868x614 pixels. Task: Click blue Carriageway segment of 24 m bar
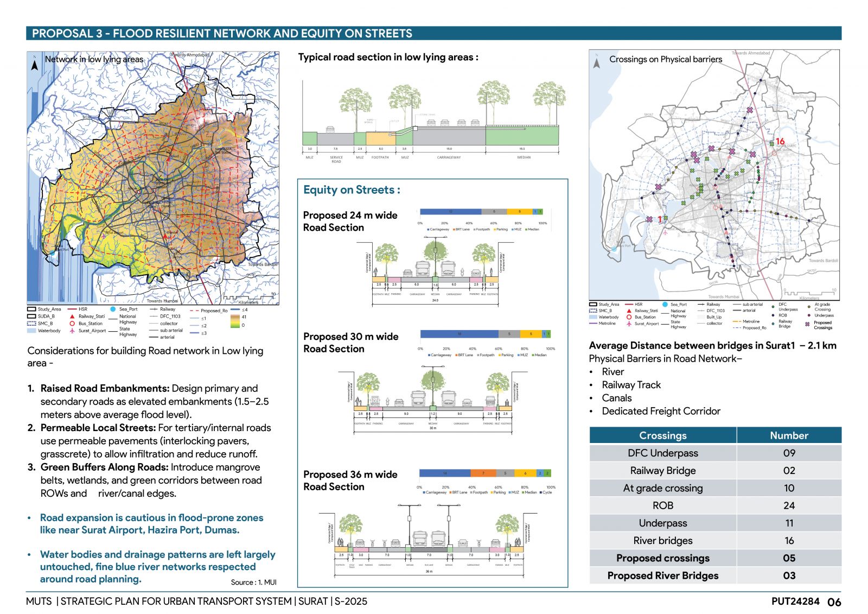(450, 212)
